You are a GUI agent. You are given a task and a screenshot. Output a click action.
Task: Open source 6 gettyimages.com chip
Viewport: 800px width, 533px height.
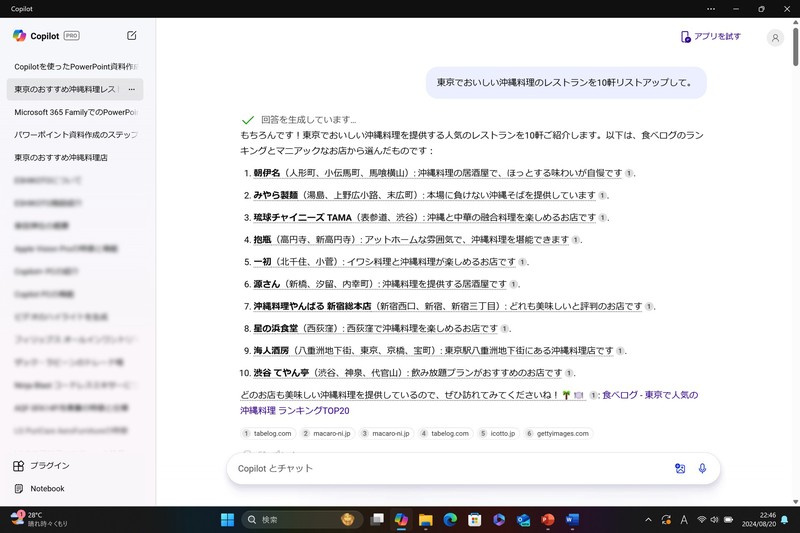tap(558, 434)
